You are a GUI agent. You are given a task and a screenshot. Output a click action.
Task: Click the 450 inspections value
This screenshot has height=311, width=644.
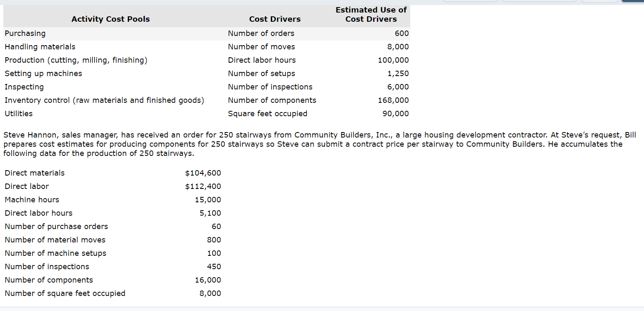point(214,266)
